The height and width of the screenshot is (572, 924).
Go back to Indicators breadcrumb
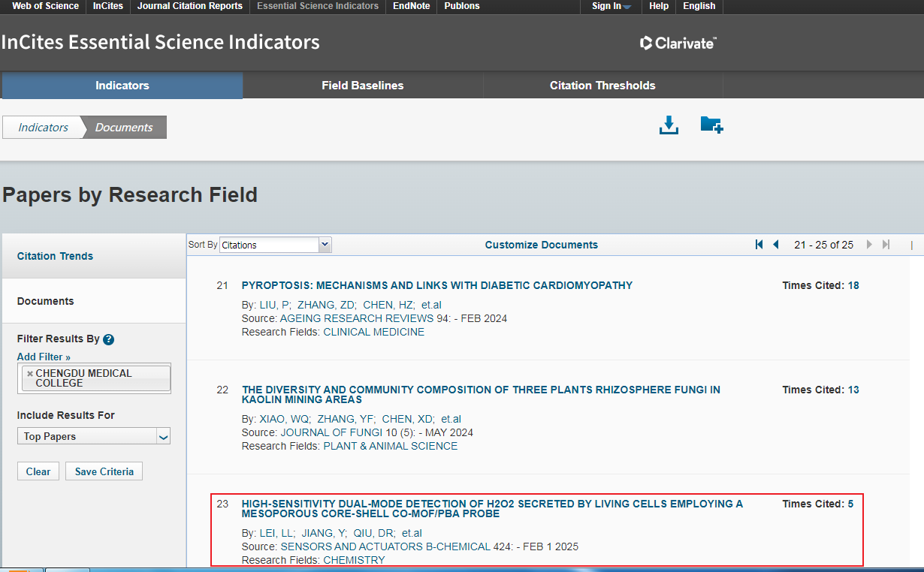tap(43, 128)
